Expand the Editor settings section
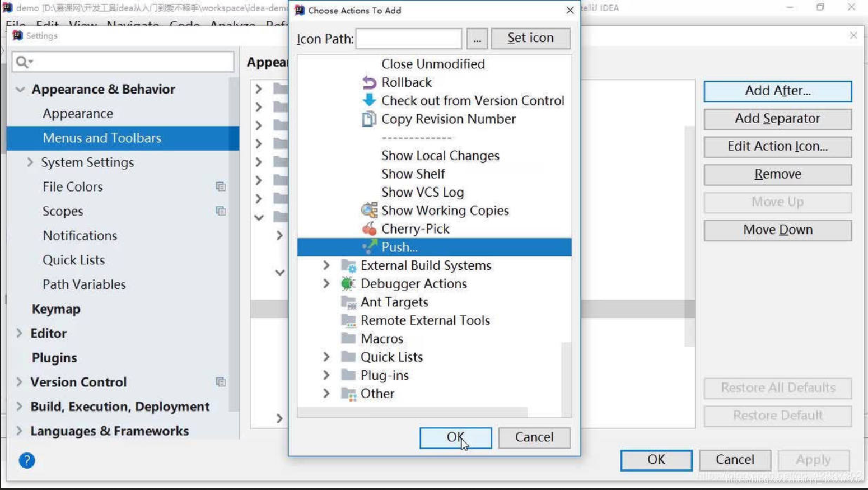 [19, 333]
